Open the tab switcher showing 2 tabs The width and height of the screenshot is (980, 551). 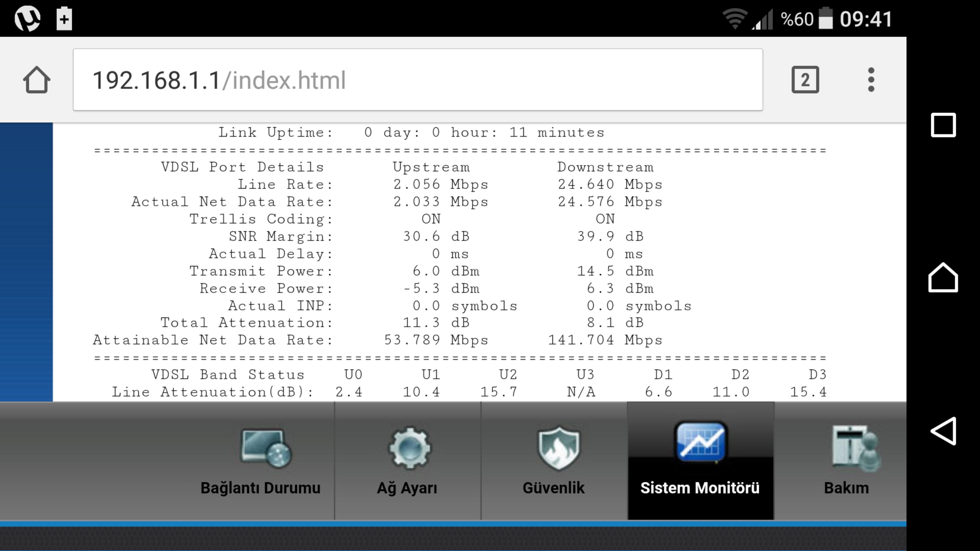pos(805,80)
